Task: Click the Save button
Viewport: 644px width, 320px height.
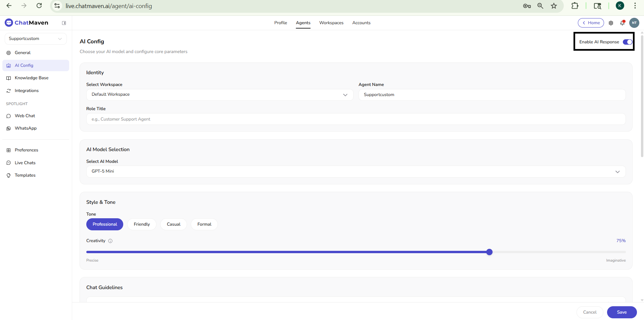Action: pyautogui.click(x=622, y=312)
